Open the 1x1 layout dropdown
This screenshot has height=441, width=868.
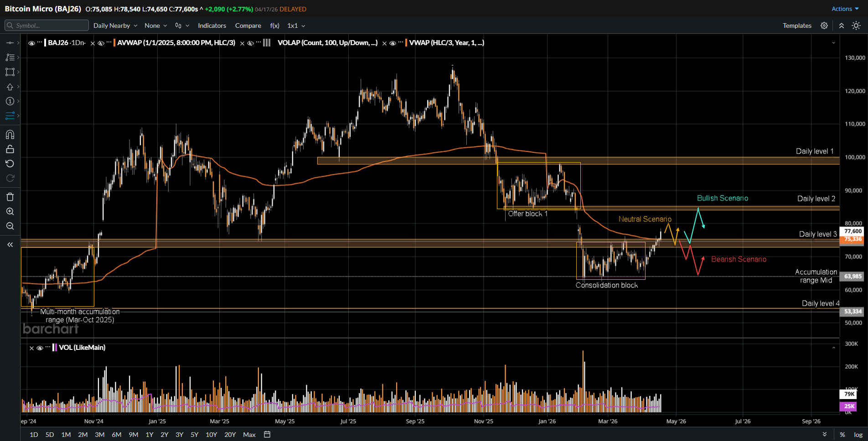(x=296, y=26)
